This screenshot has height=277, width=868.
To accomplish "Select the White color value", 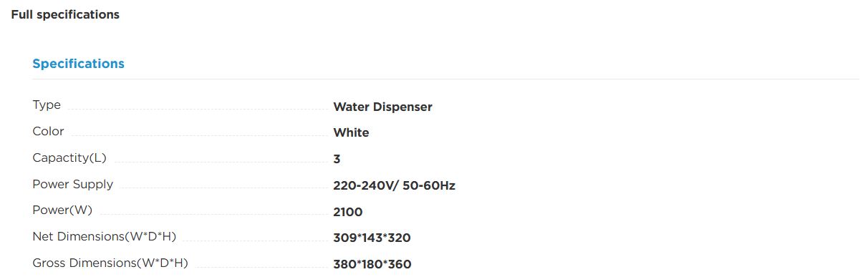I will coord(351,133).
